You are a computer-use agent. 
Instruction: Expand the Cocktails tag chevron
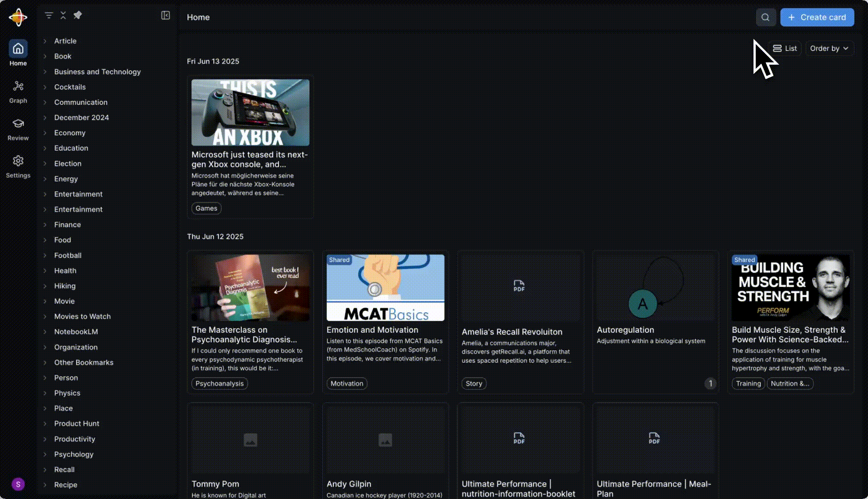point(45,87)
